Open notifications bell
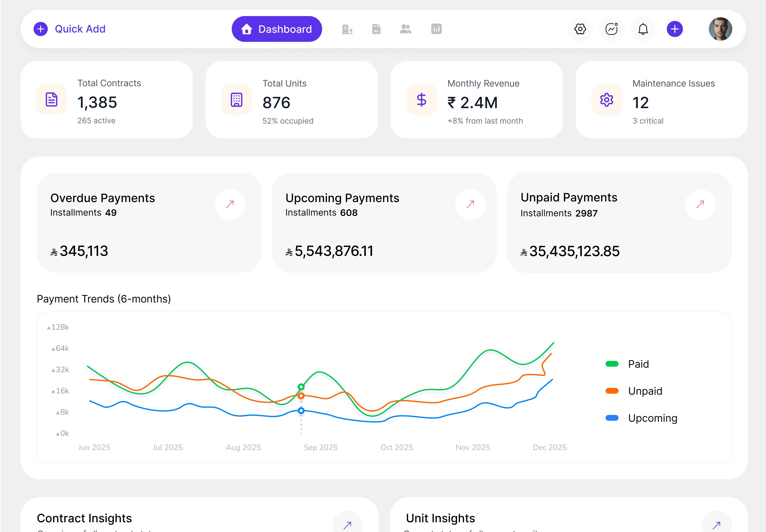 coord(643,29)
